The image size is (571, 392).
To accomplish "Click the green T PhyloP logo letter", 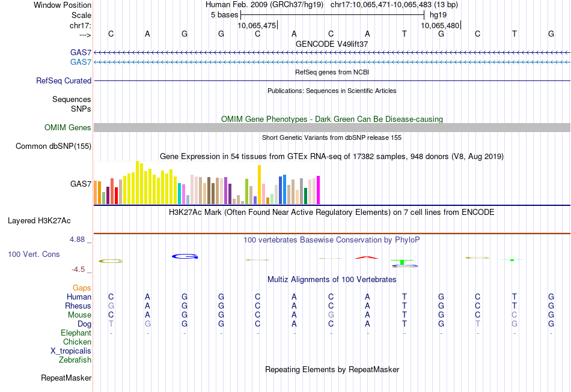I will coord(402,262).
